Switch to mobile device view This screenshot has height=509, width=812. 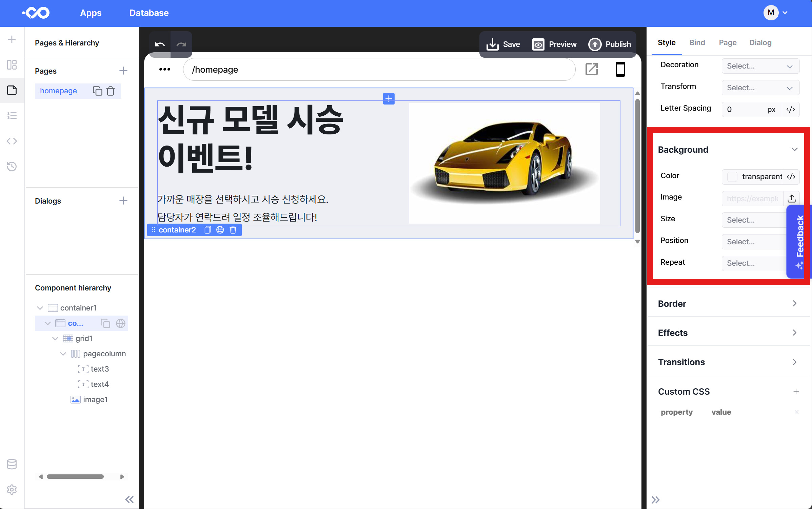coord(620,69)
